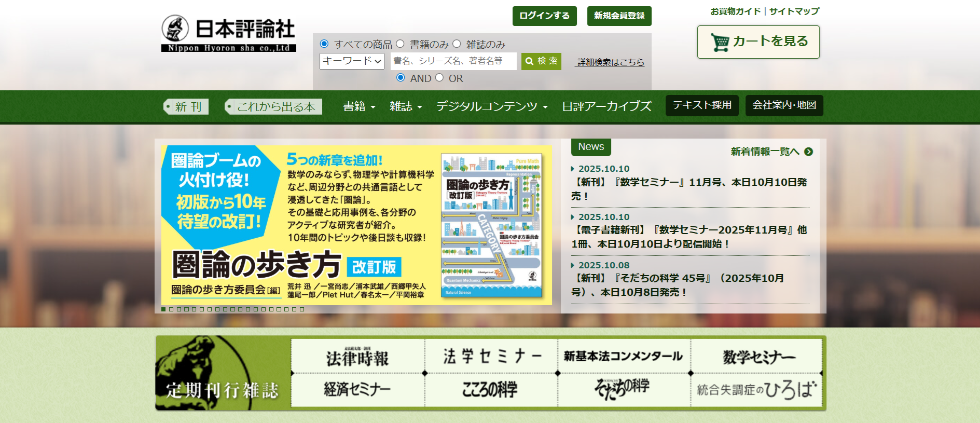Open 日評アーカイブズ in the navigation bar
This screenshot has width=980, height=423.
coord(606,106)
